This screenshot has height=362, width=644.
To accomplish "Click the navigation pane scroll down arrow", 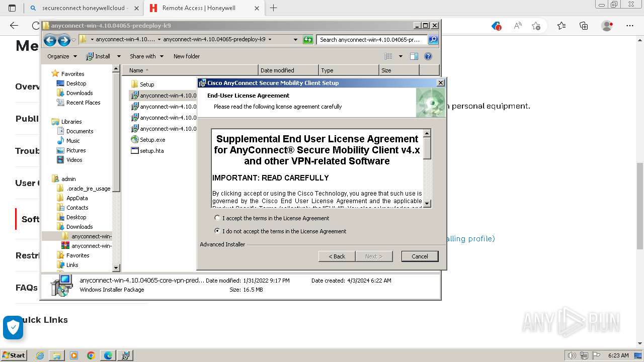I will [116, 268].
